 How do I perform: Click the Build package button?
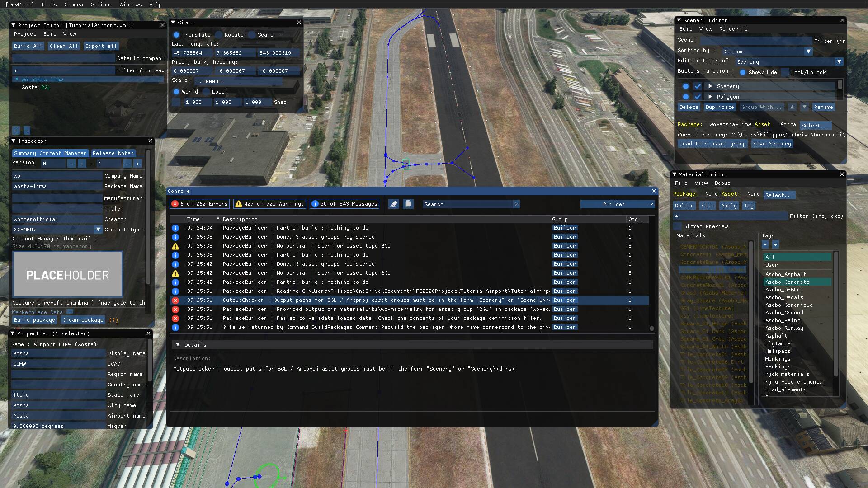tap(34, 320)
